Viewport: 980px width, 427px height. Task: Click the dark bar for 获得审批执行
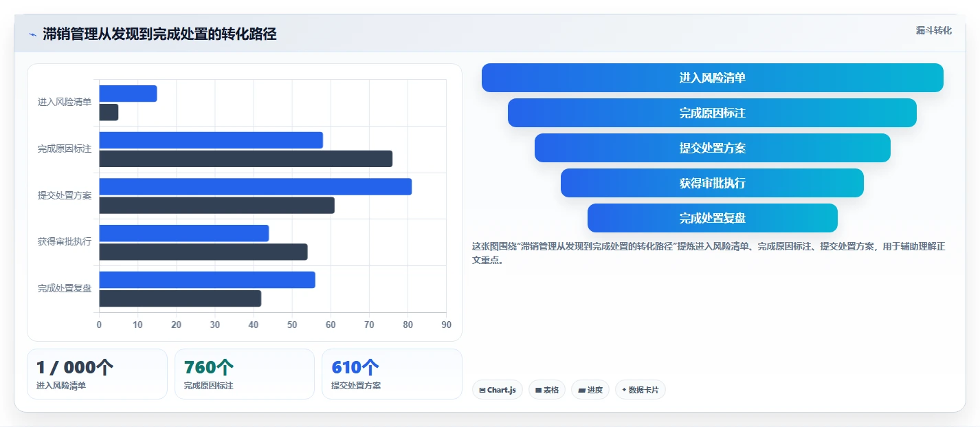203,252
